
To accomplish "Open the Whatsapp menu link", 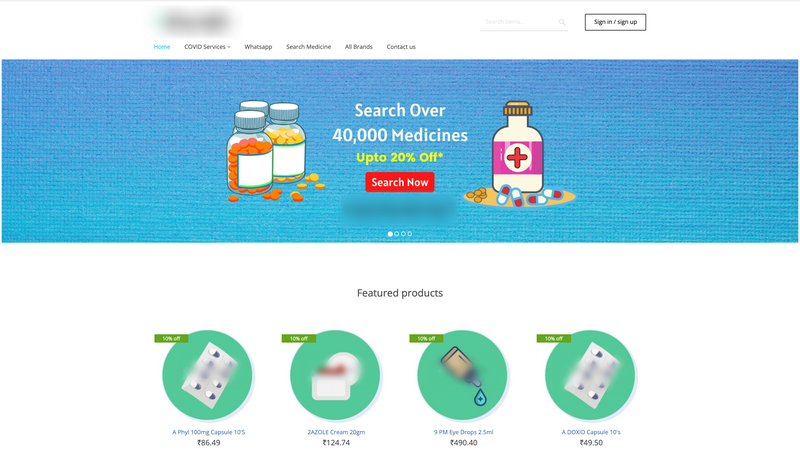I will pos(258,46).
